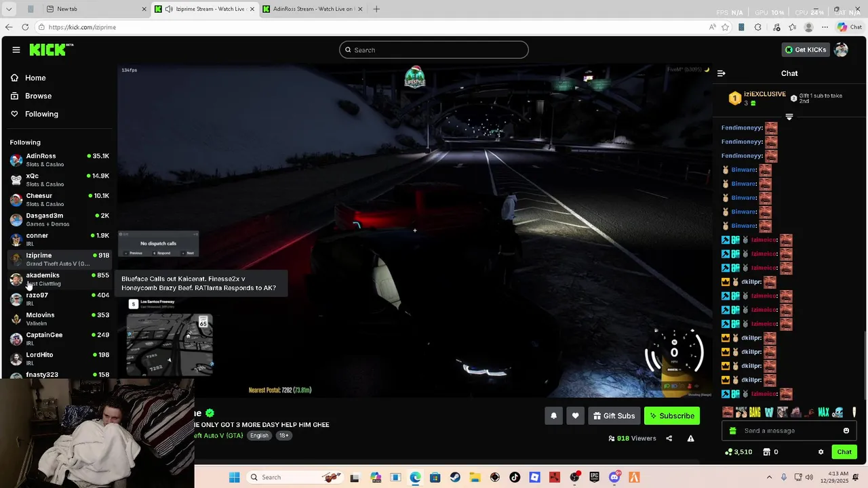Open browser Extensions puzzle icon

pyautogui.click(x=757, y=27)
